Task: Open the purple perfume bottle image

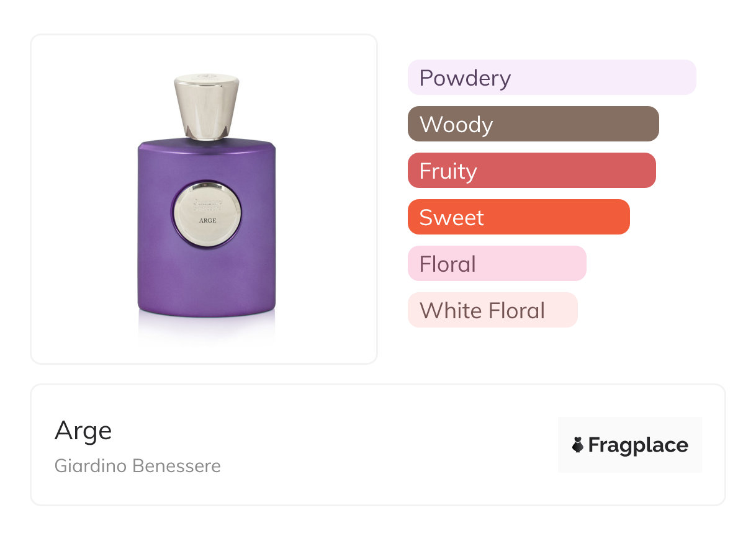Action: 207,199
